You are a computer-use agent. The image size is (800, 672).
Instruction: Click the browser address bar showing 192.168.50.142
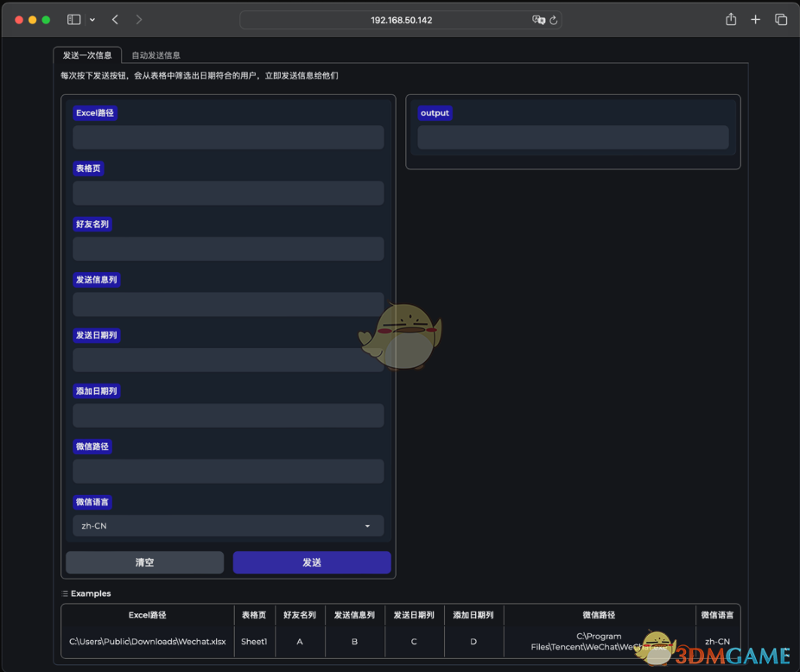tap(399, 19)
